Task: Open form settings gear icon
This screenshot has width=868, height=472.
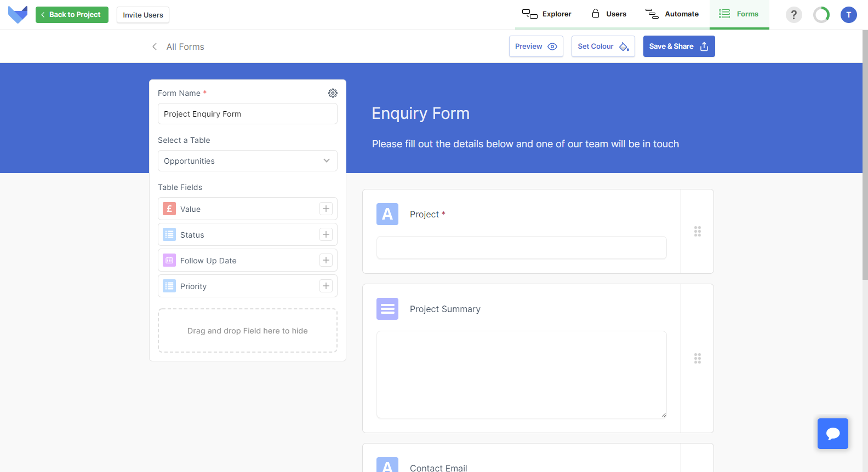Action: [x=333, y=93]
